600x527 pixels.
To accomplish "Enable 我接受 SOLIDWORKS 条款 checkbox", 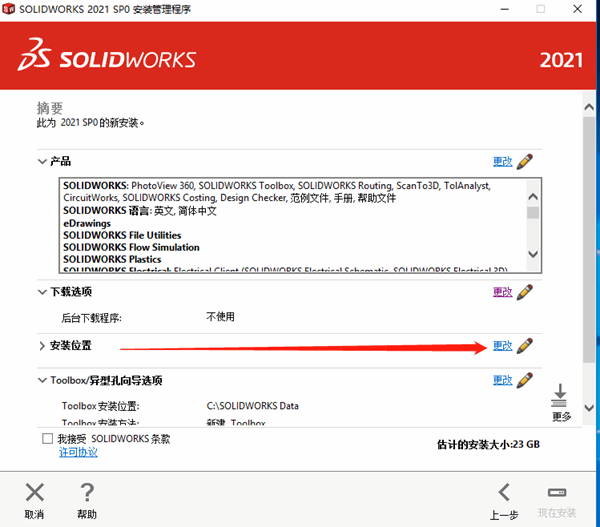I will pyautogui.click(x=47, y=439).
